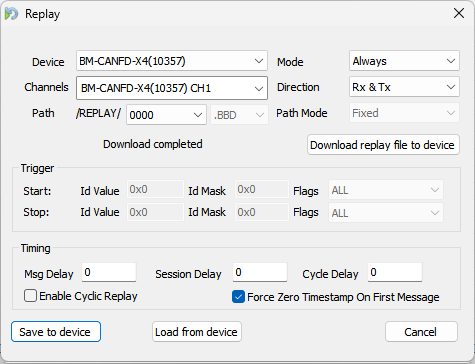This screenshot has width=475, height=364.
Task: Click the Direction label
Action: point(298,87)
